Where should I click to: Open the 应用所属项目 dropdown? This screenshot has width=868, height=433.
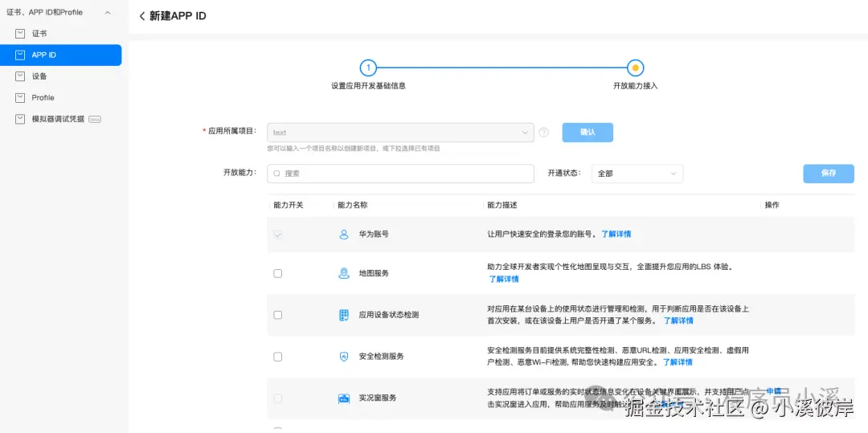click(x=400, y=133)
